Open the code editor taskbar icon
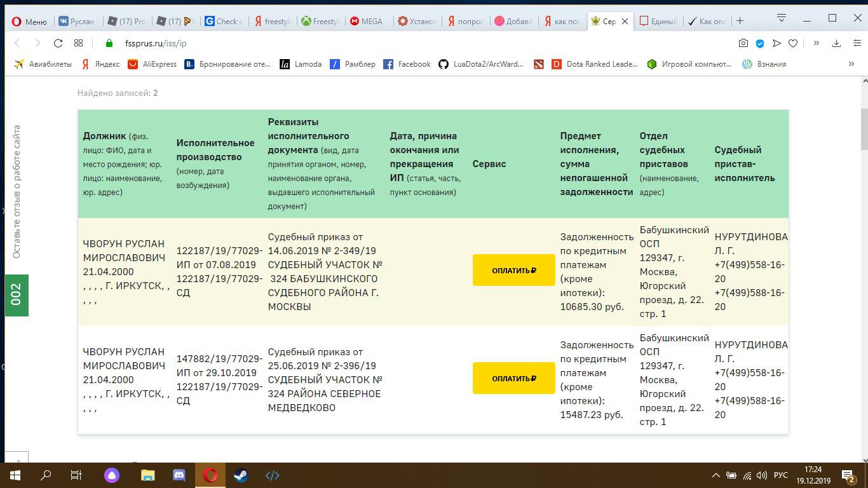 (x=272, y=475)
